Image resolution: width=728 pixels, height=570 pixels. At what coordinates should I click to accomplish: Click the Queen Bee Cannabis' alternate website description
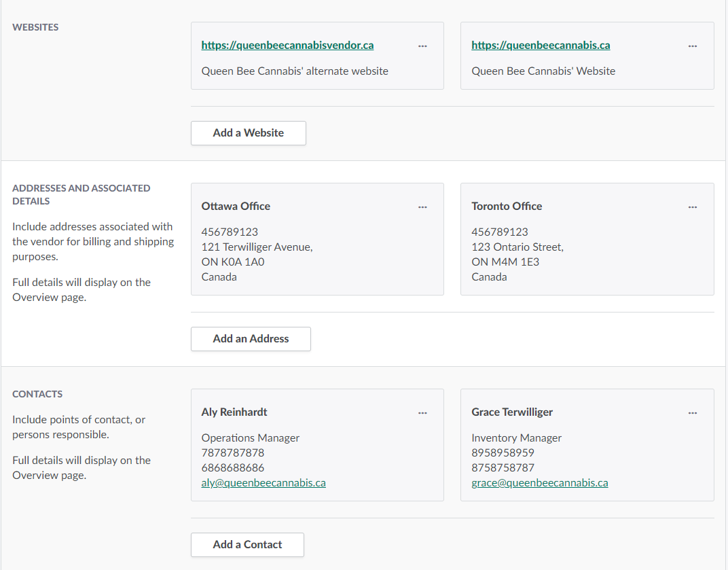[x=295, y=71]
